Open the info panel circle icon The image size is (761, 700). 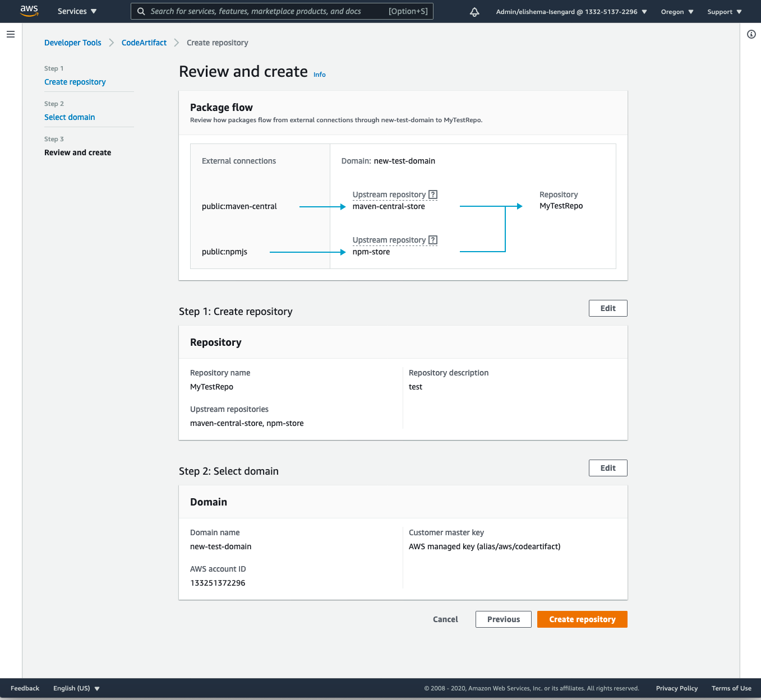click(751, 34)
